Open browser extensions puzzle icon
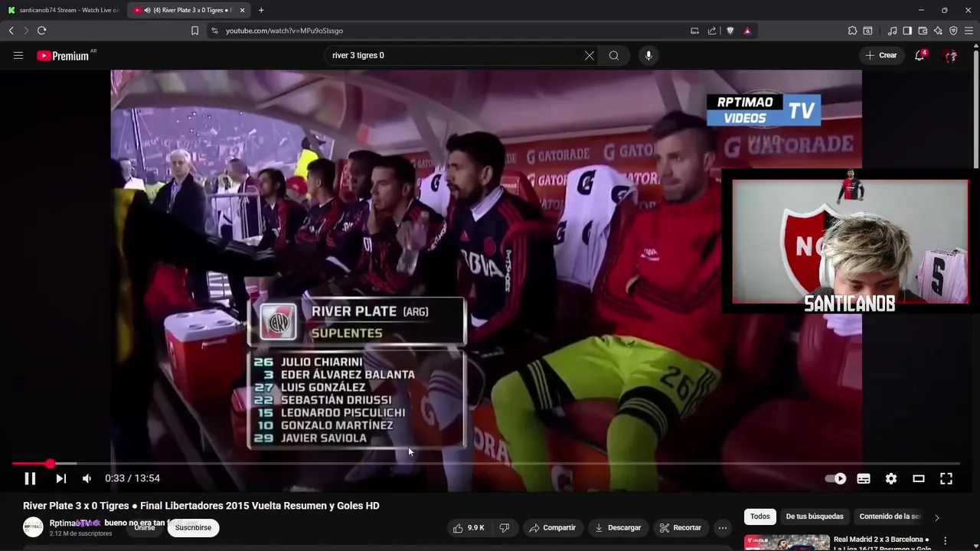 852,31
